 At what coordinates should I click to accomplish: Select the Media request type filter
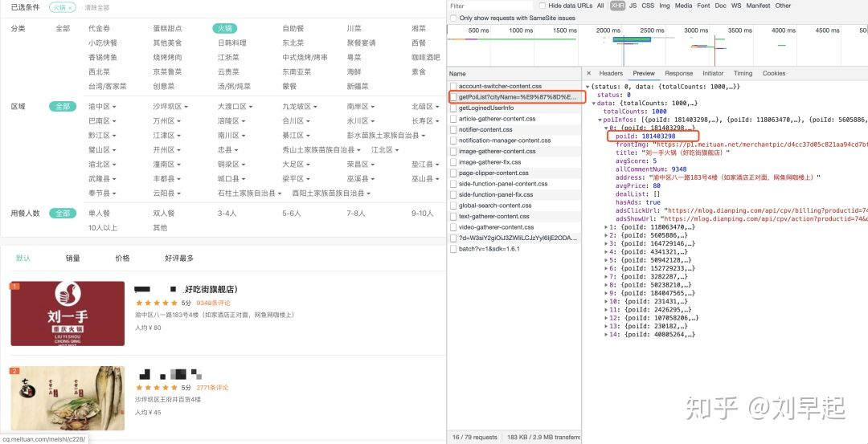tap(683, 6)
